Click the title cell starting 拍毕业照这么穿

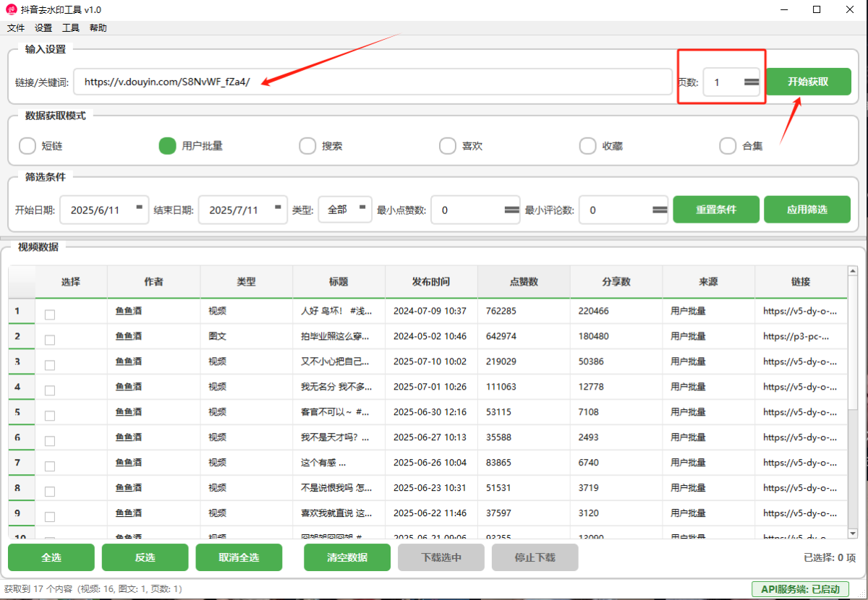tap(339, 336)
